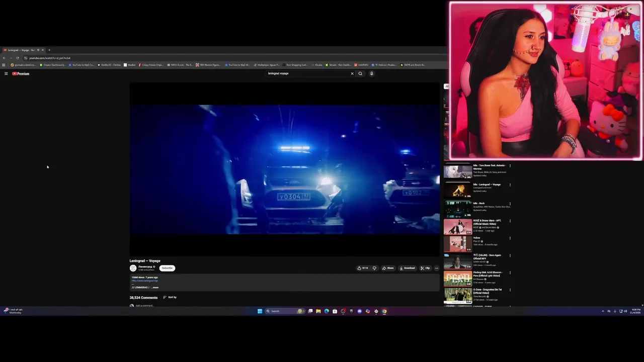644x362 pixels.
Task: Open the leningrad.top link in description
Action: coord(145,281)
